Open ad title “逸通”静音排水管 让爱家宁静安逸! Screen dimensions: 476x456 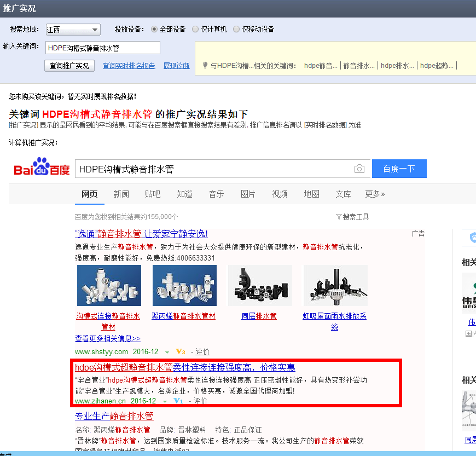coord(141,234)
